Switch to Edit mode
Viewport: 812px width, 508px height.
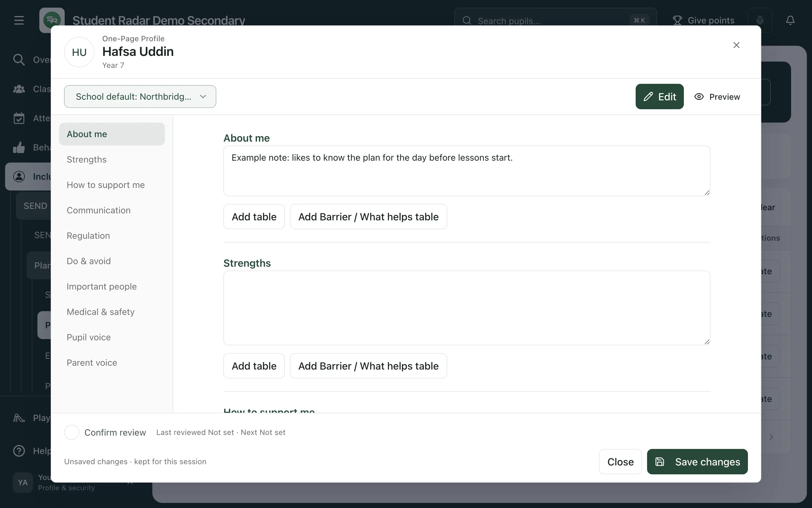[659, 97]
